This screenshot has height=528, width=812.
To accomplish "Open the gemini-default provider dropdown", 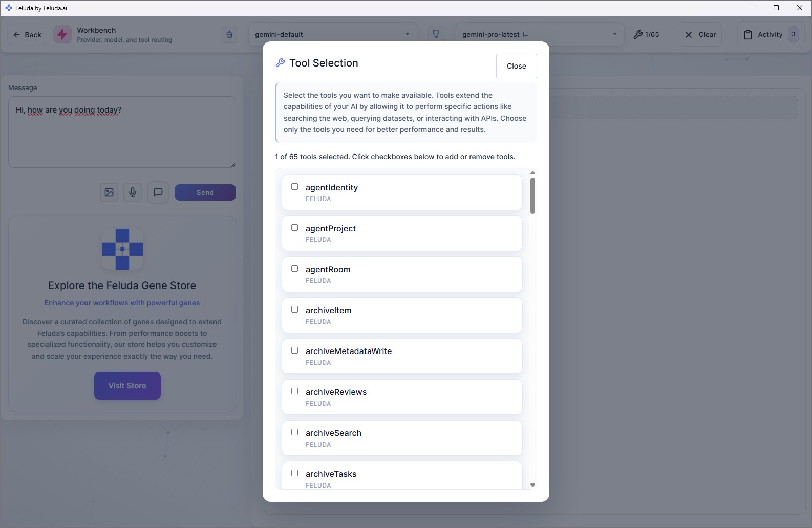I will (333, 34).
